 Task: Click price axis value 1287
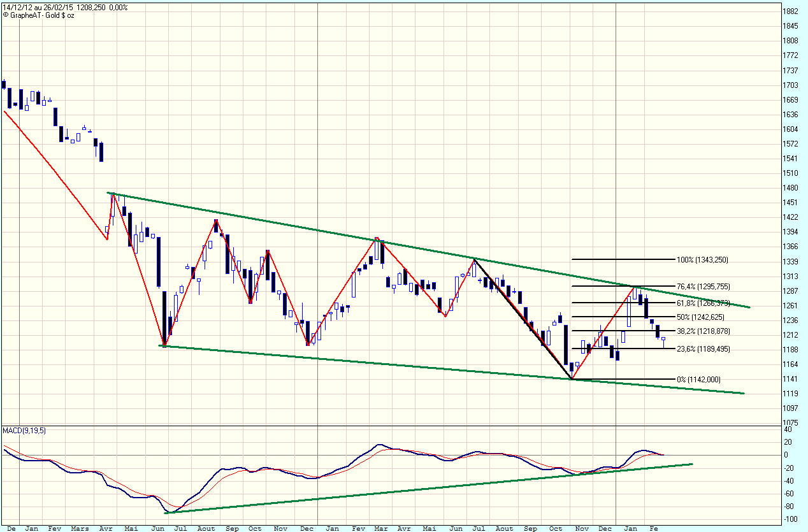click(791, 291)
